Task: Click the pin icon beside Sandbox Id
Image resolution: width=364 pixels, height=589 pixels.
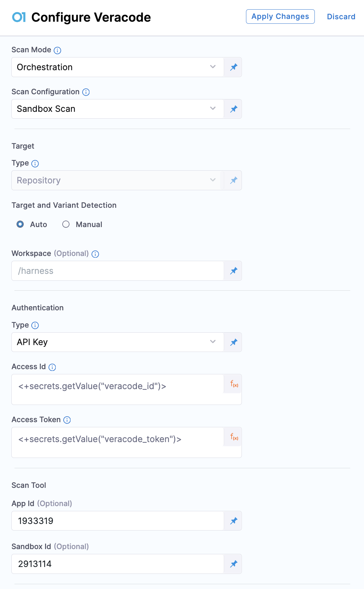Action: (234, 564)
